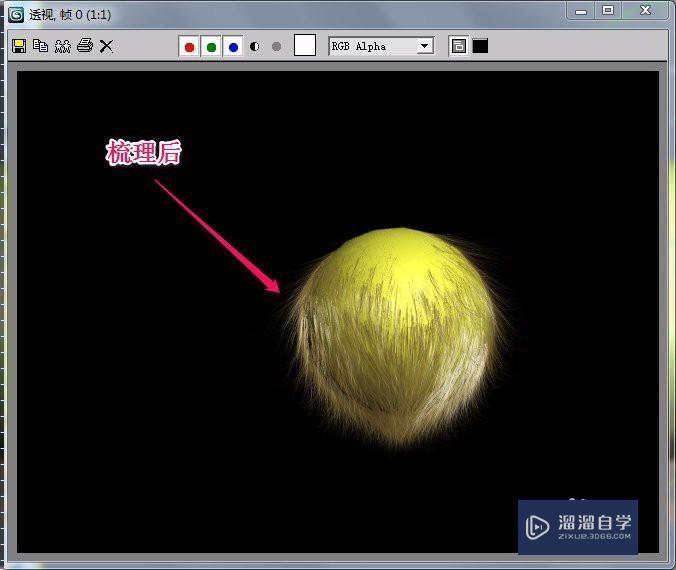This screenshot has width=676, height=570.
Task: Print the rendered image
Action: click(85, 45)
